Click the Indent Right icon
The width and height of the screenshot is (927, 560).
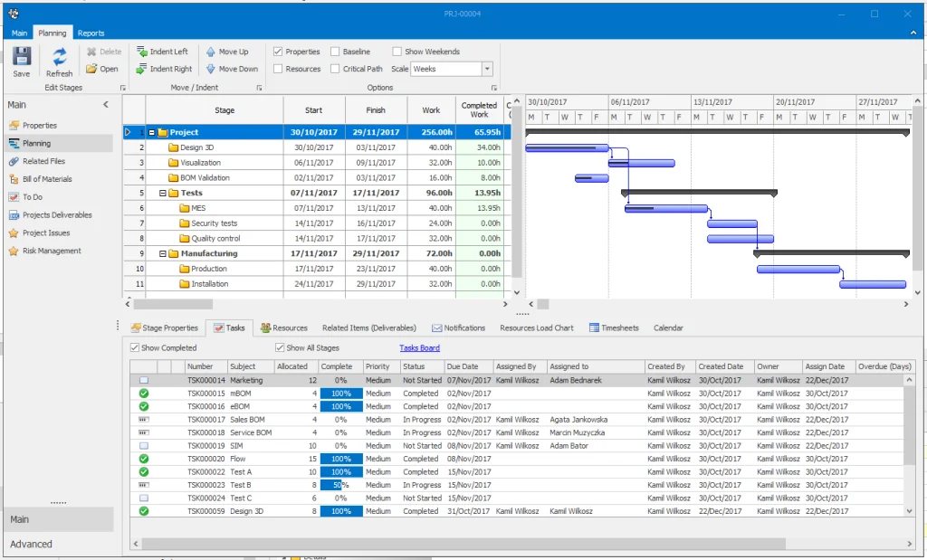click(x=165, y=69)
